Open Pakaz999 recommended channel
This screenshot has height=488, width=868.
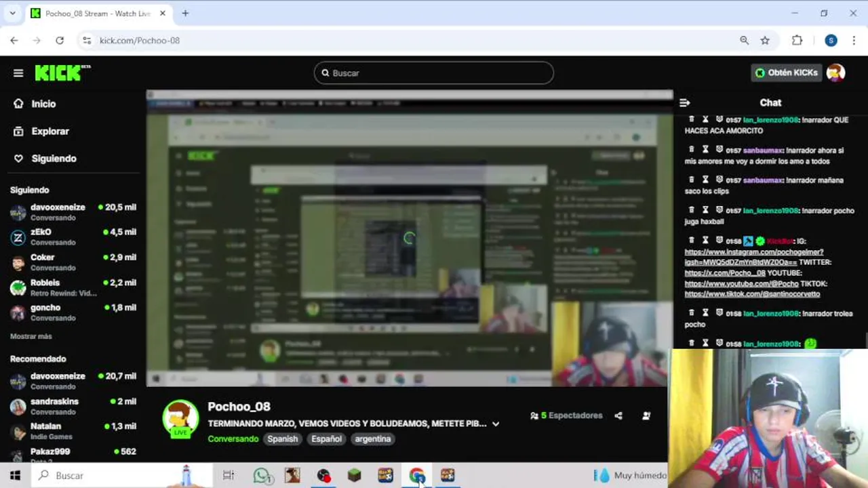pyautogui.click(x=73, y=454)
